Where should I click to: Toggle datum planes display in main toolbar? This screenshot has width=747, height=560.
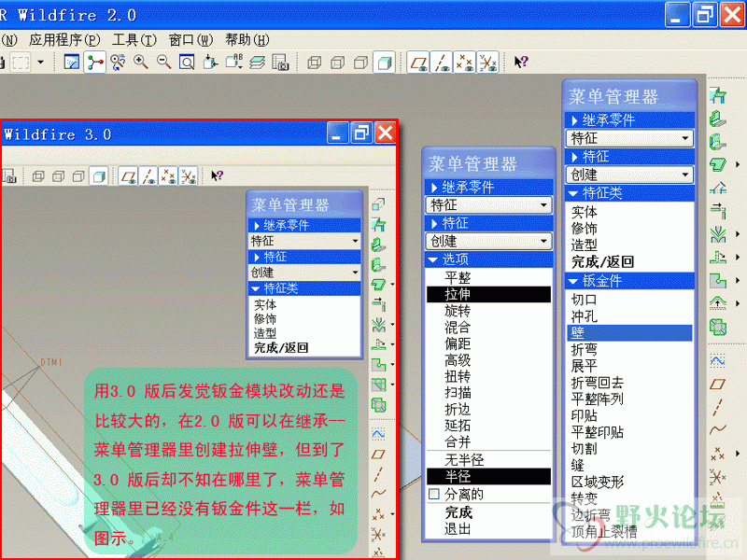418,62
